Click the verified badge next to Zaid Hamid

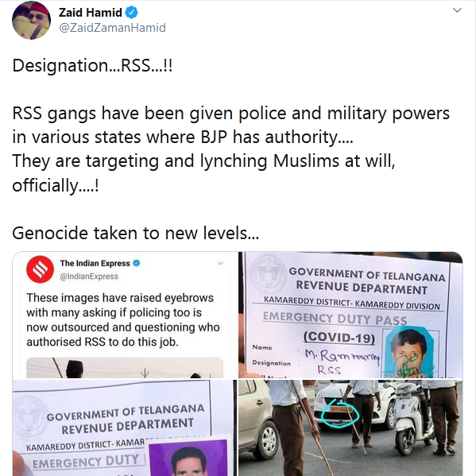click(x=131, y=13)
